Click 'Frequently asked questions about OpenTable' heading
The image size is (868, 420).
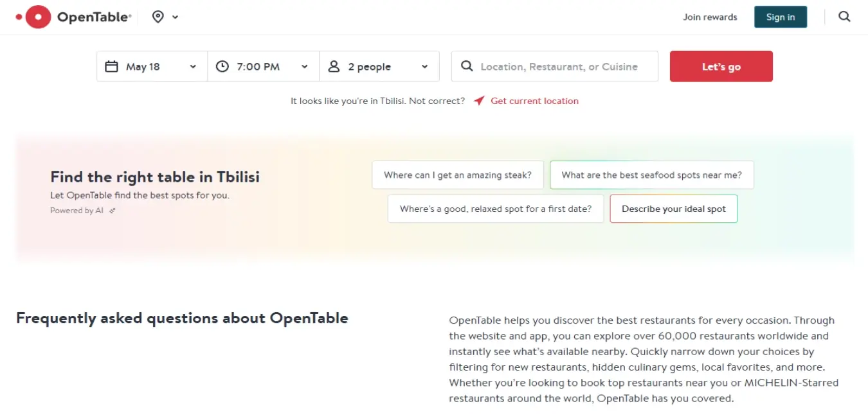click(x=182, y=318)
